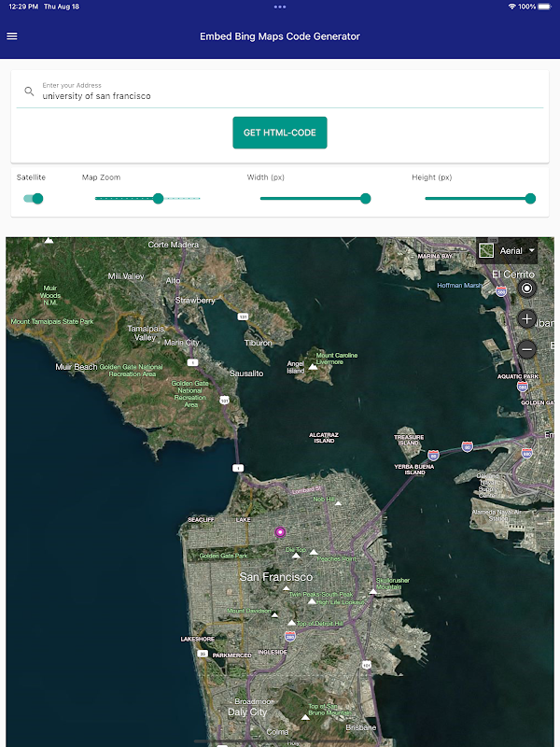Tap the battery status icon
The width and height of the screenshot is (560, 747).
tap(545, 7)
